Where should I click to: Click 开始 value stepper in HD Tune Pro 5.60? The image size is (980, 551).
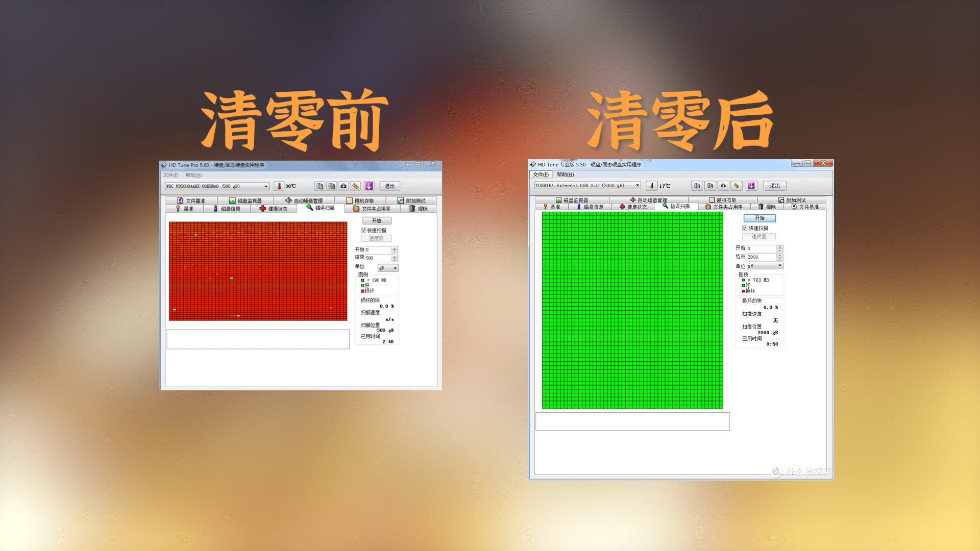[x=395, y=250]
